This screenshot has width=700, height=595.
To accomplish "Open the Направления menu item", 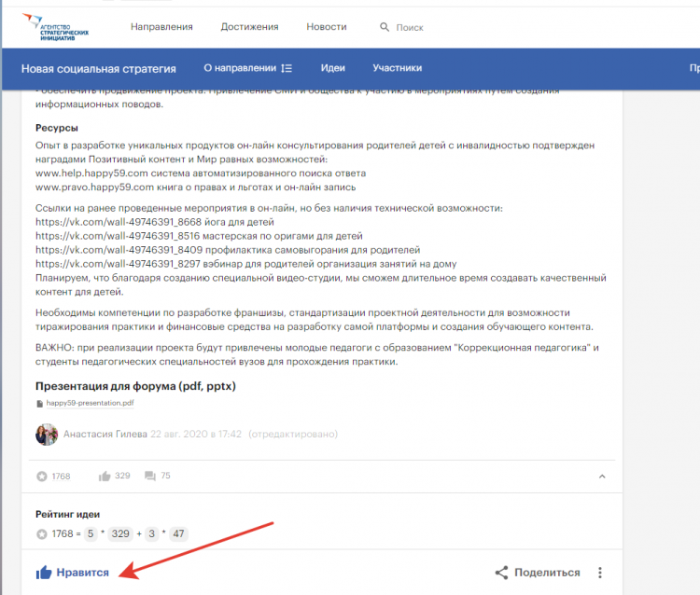I will [x=161, y=27].
